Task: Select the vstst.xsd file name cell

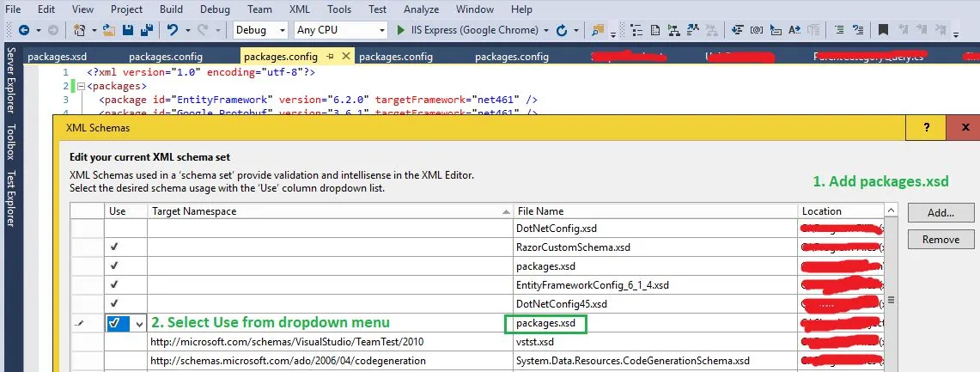Action: coord(655,342)
